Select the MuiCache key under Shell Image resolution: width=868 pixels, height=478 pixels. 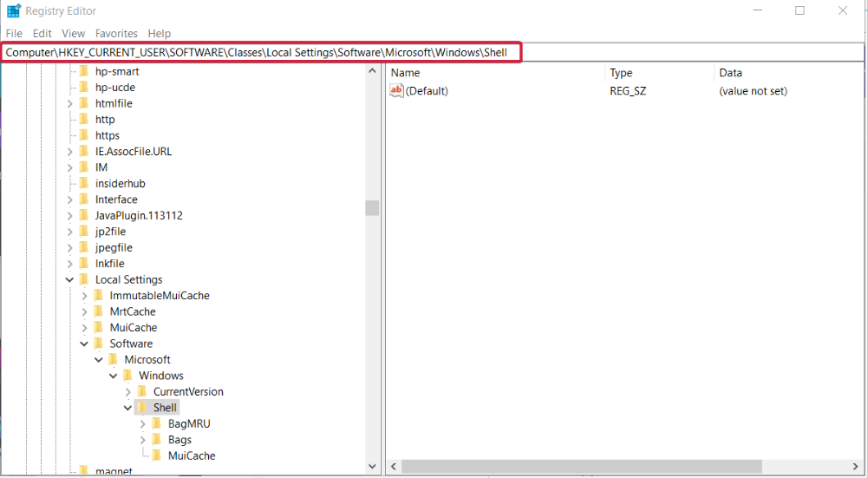192,456
